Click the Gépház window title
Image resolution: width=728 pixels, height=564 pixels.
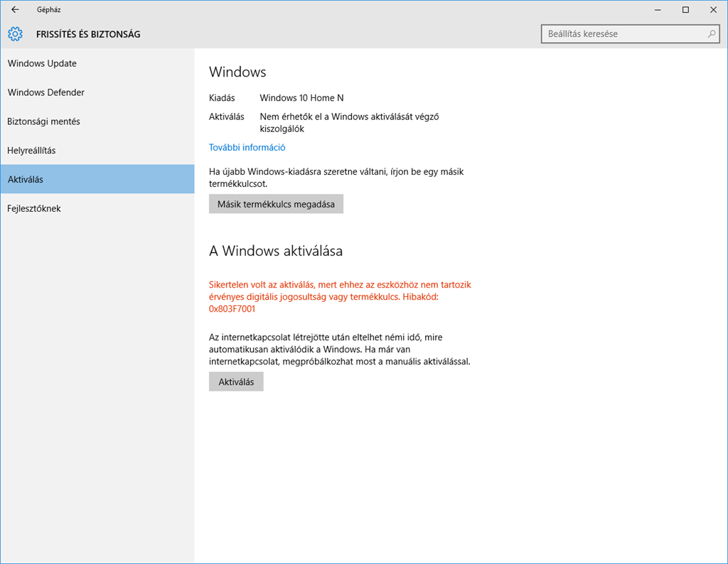(49, 10)
